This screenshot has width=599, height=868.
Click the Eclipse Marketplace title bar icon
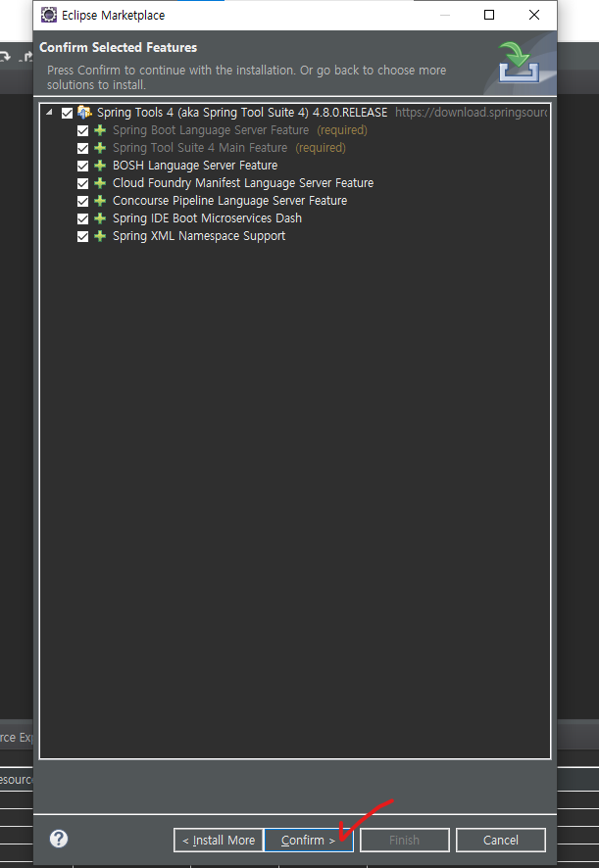pyautogui.click(x=49, y=15)
